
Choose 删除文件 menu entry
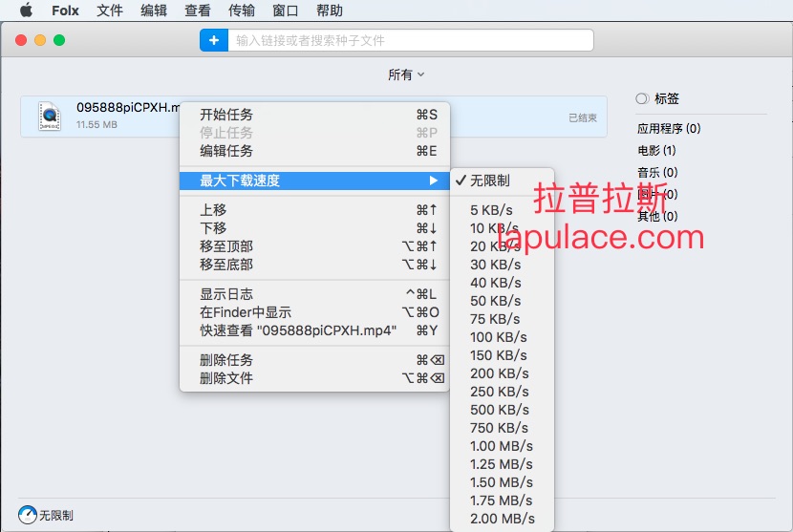(314, 378)
